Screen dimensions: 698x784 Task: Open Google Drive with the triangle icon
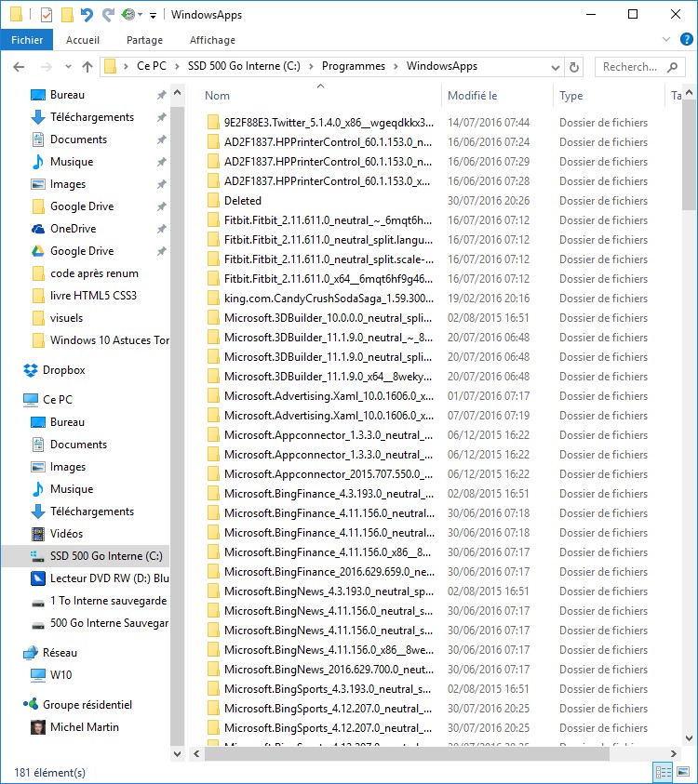pyautogui.click(x=82, y=250)
